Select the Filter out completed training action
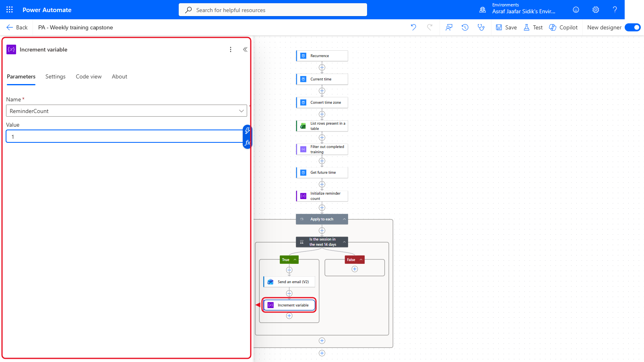This screenshot has height=362, width=644. (x=322, y=149)
